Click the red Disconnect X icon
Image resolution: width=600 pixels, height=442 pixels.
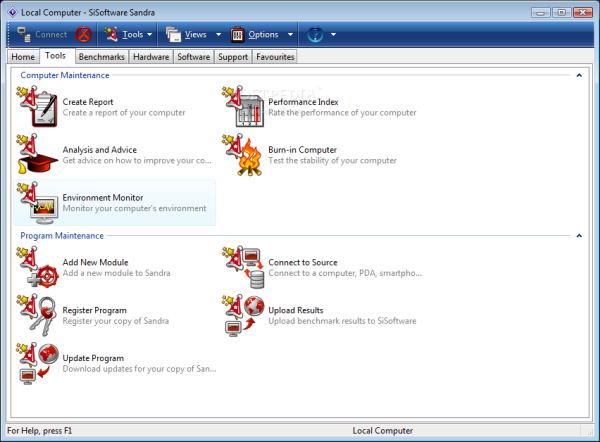point(83,34)
